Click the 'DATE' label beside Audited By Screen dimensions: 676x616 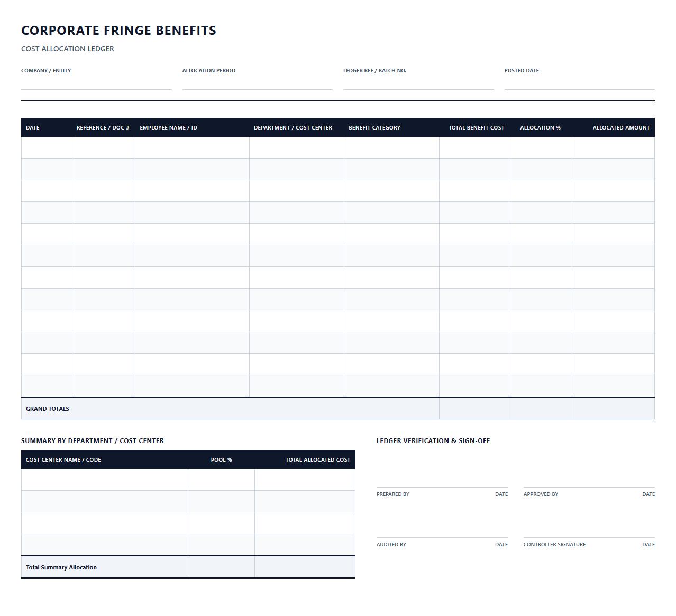[x=501, y=545]
